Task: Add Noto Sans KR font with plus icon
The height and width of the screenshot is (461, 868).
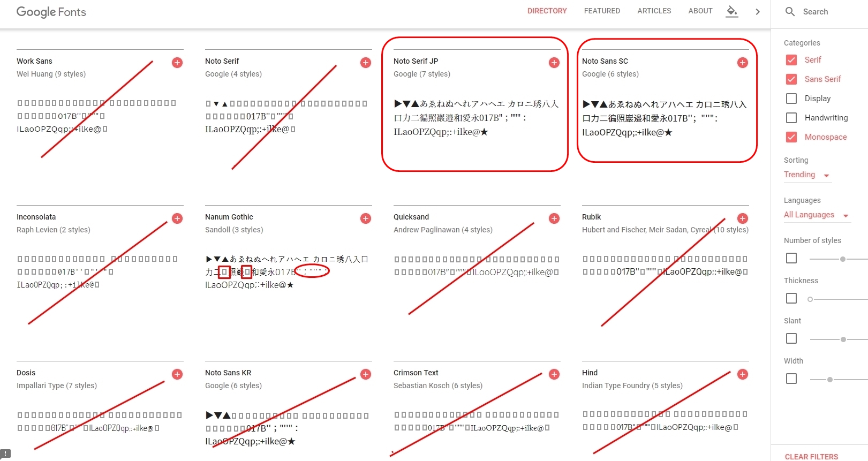Action: (366, 374)
